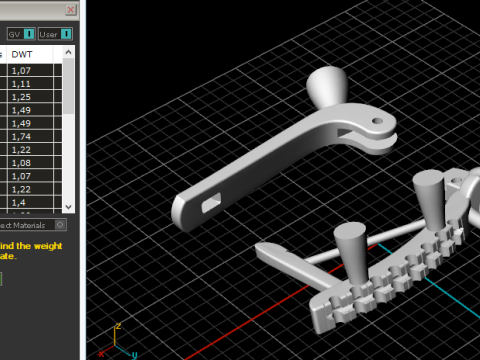Click the table's scroll up arrow
This screenshot has height=360, width=480.
[68, 52]
